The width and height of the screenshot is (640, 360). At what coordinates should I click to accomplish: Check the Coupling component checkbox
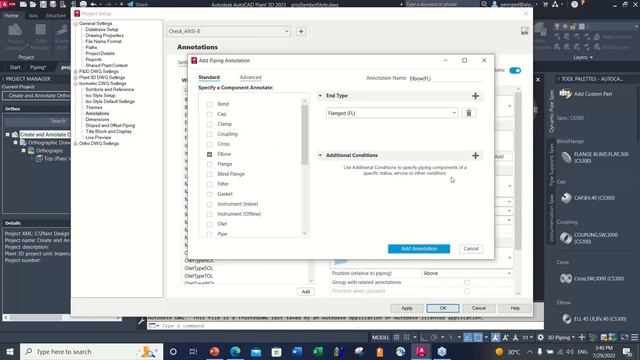pos(209,134)
